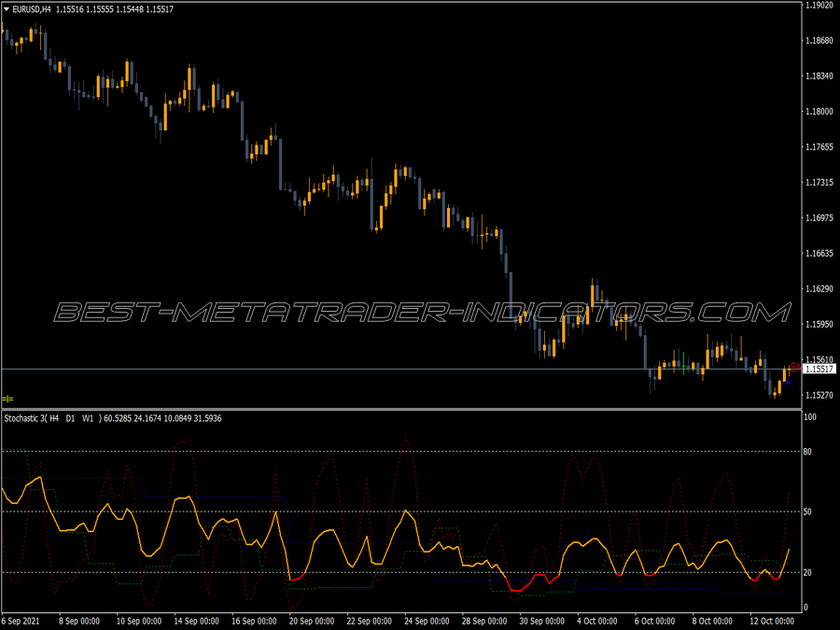Click the OHLC values 1.15516 1.15555 1.15448 1.15517
The image size is (840, 630).
115,9
